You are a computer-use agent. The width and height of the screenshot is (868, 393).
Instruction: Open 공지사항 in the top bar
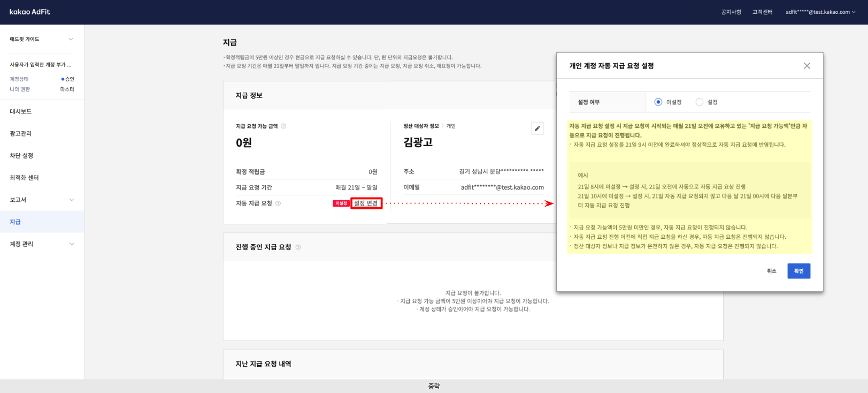(x=731, y=12)
